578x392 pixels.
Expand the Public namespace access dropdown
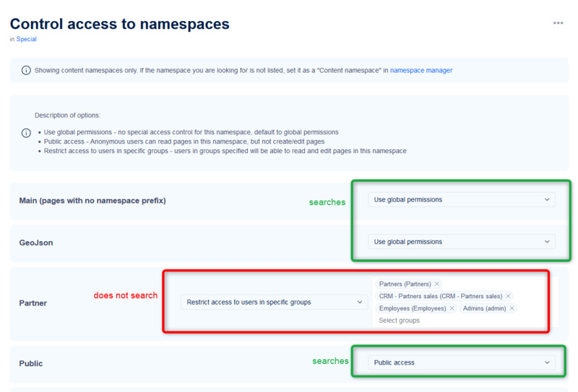(461, 362)
